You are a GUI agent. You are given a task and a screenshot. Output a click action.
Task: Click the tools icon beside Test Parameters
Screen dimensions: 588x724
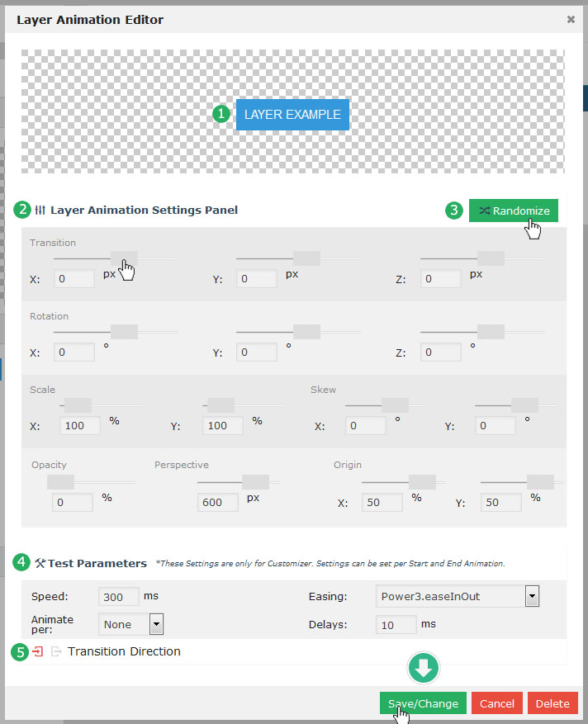click(40, 563)
